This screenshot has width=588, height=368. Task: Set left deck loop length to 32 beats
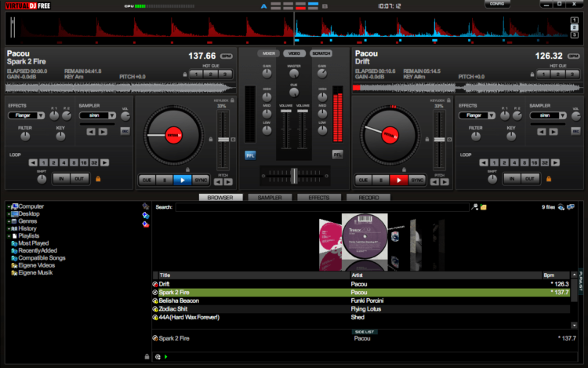94,162
